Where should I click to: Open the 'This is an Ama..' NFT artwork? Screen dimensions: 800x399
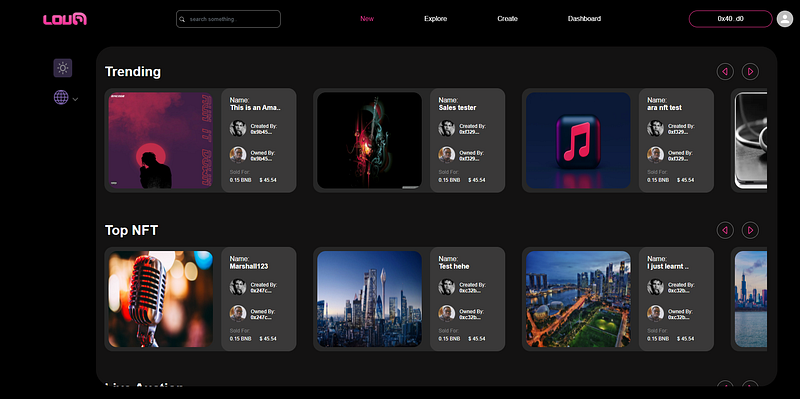161,140
